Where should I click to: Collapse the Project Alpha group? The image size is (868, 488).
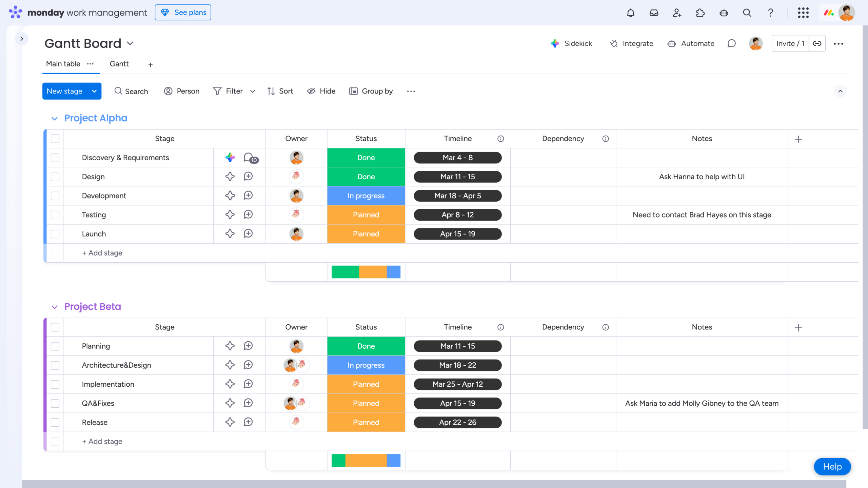tap(55, 118)
